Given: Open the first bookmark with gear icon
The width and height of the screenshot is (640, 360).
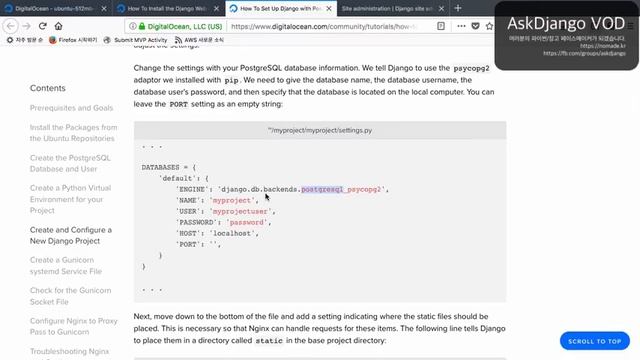Looking at the screenshot, I should [x=24, y=40].
